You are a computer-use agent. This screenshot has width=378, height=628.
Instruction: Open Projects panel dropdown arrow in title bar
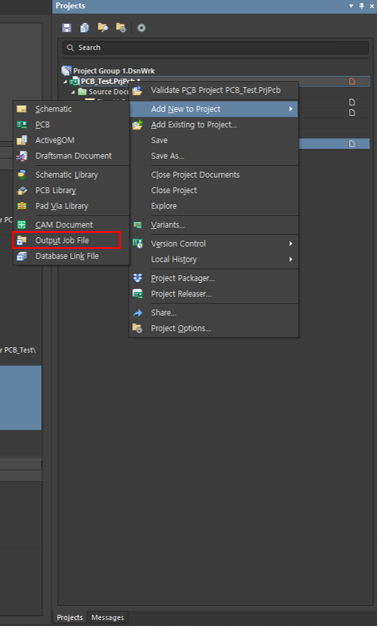coord(351,6)
